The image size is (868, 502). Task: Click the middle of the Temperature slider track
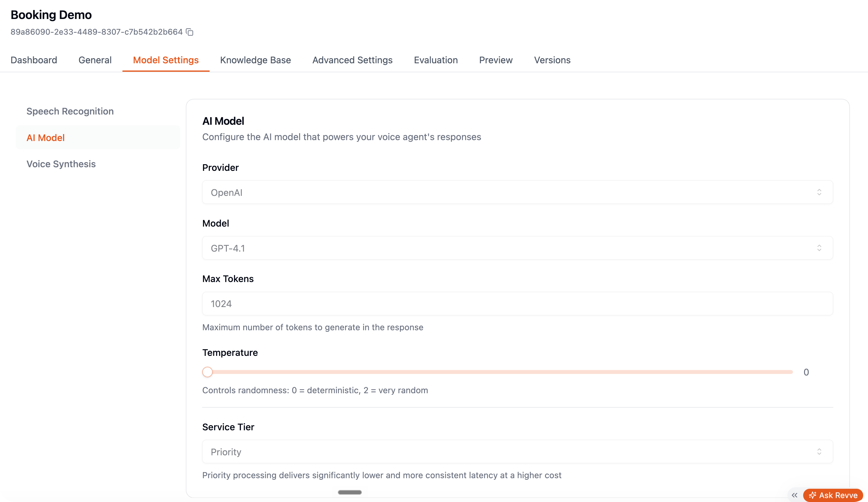497,372
